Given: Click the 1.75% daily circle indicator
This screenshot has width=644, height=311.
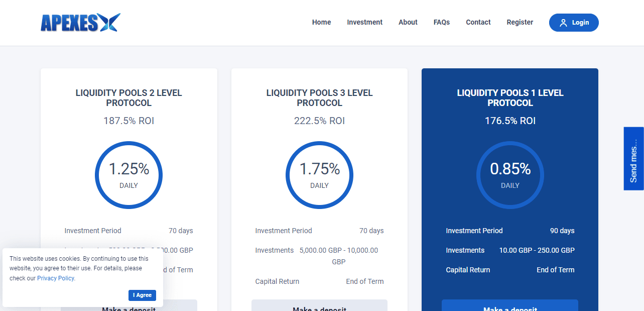Looking at the screenshot, I should [x=319, y=175].
